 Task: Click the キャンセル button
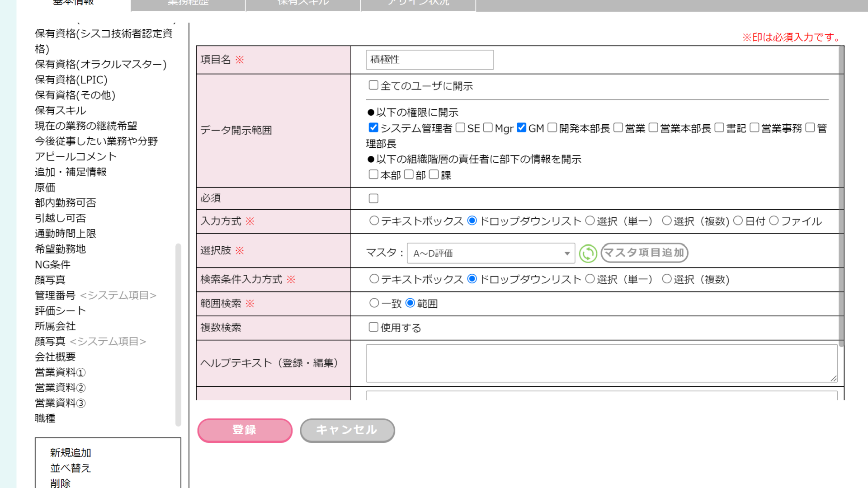[347, 430]
